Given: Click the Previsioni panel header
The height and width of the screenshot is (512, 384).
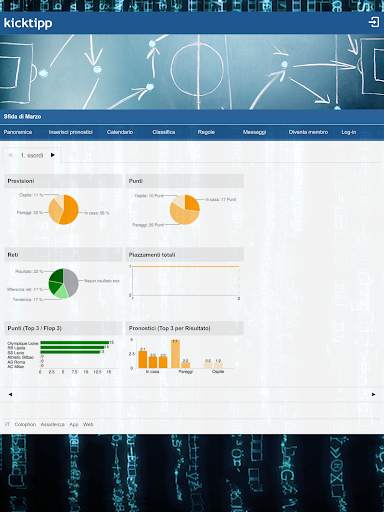Looking at the screenshot, I should [63, 181].
